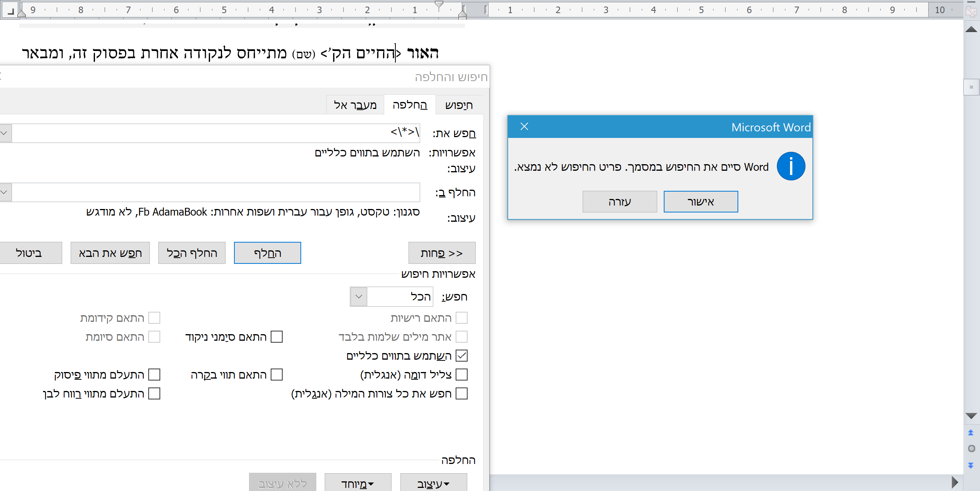Open the מיוחד special characters dropdown
The image size is (980, 491).
(357, 483)
